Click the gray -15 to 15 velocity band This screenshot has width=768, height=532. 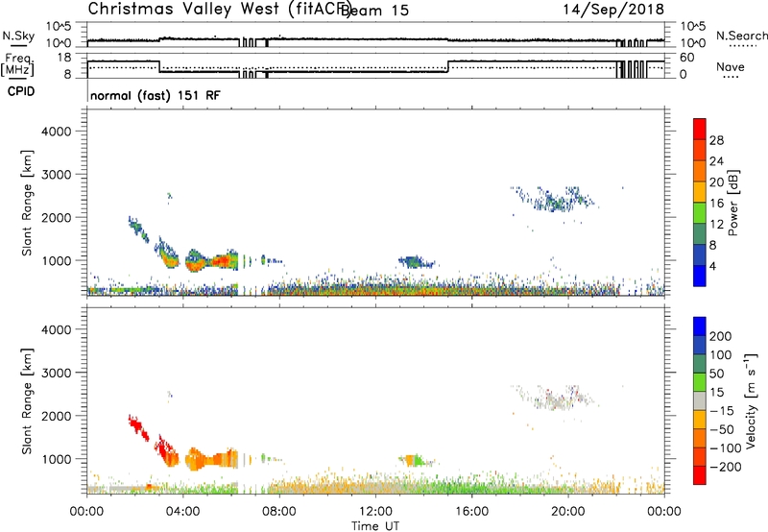700,401
